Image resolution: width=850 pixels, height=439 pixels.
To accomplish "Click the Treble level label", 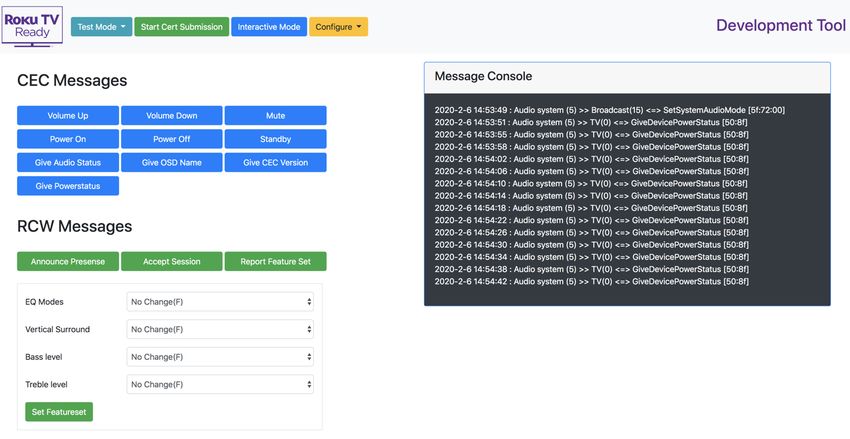I will [47, 384].
